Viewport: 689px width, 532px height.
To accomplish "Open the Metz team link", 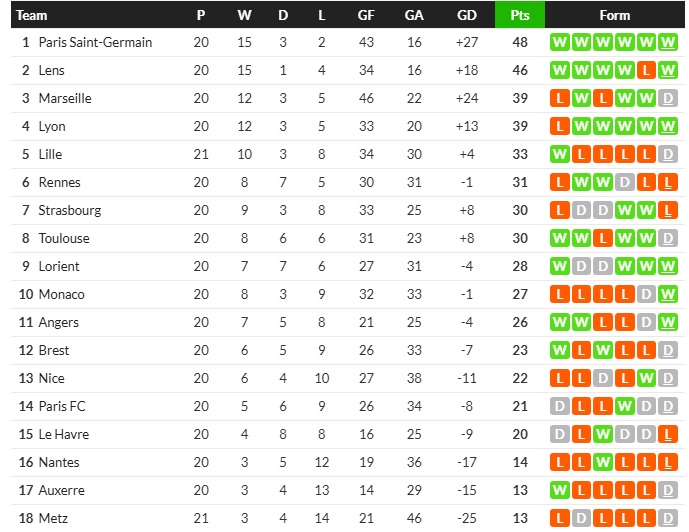I will click(54, 518).
